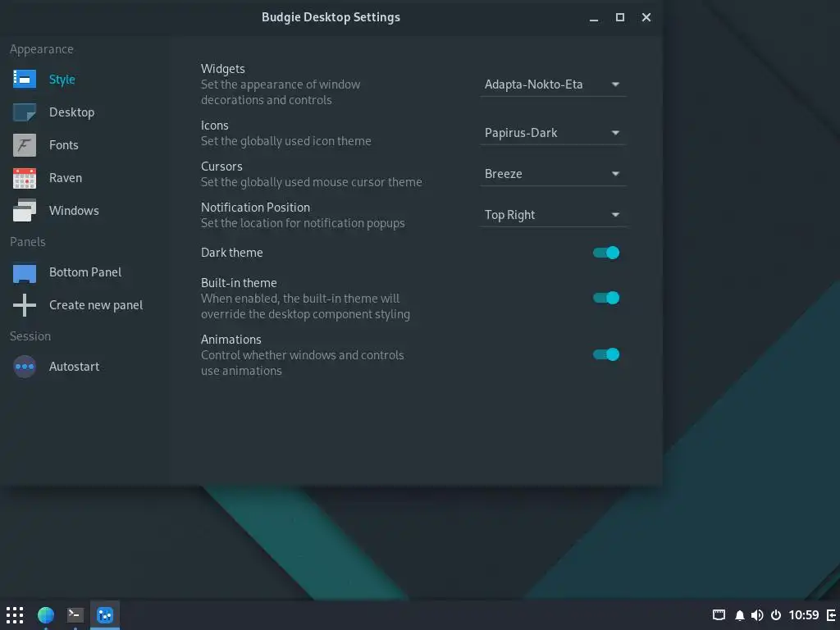840x630 pixels.
Task: Open the Raven settings page
Action: click(66, 178)
